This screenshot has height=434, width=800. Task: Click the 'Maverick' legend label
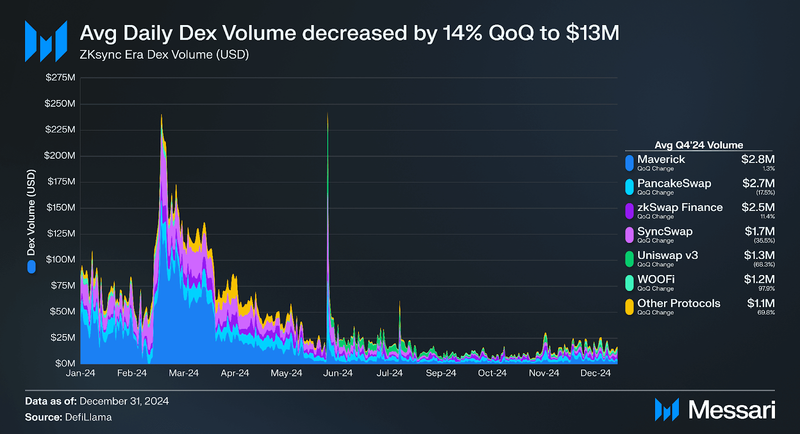coord(661,159)
